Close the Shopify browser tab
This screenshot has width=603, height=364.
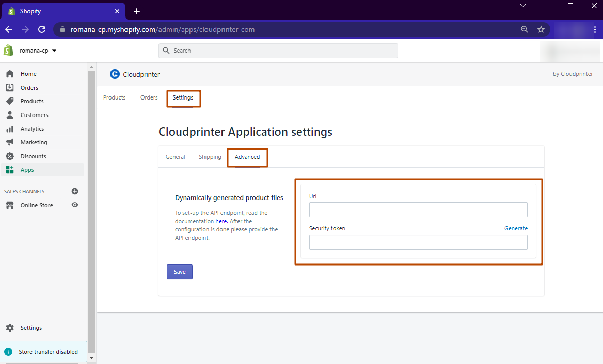click(x=117, y=11)
